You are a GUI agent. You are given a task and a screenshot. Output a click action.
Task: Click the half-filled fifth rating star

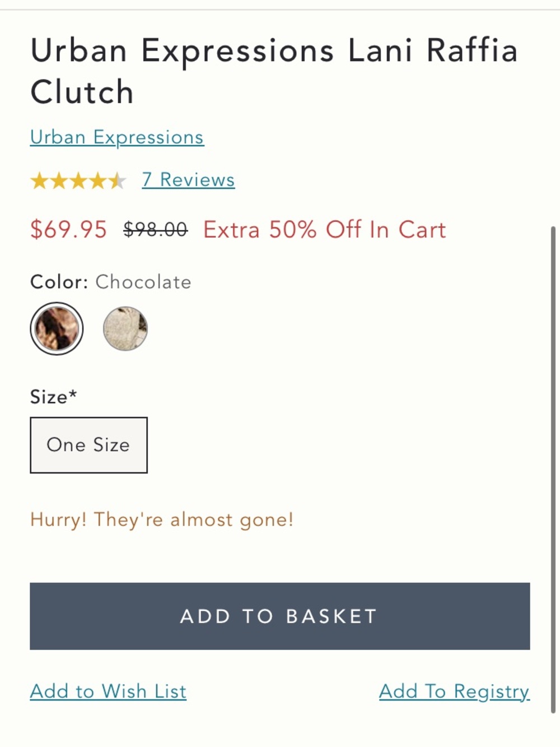pos(117,180)
